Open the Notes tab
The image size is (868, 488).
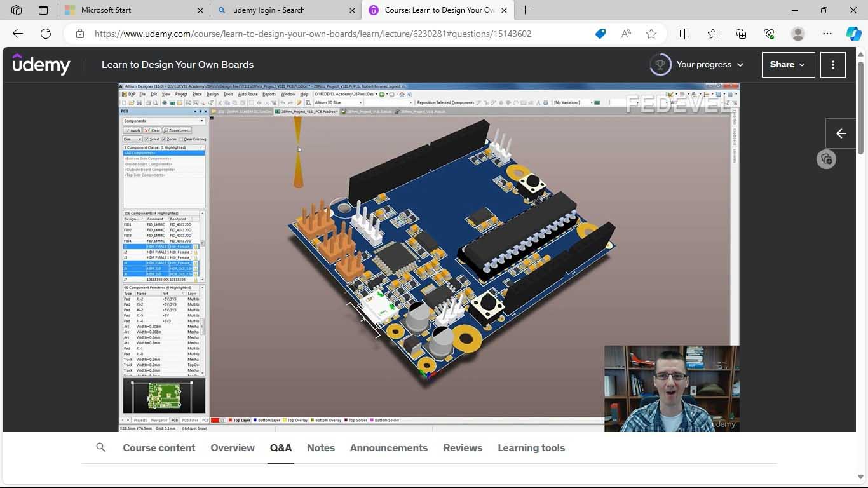320,447
